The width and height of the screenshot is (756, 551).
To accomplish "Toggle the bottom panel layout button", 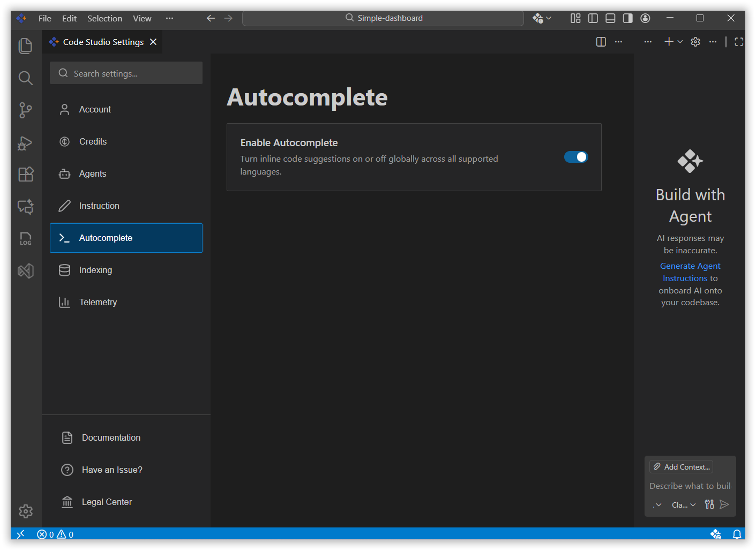I will point(610,18).
